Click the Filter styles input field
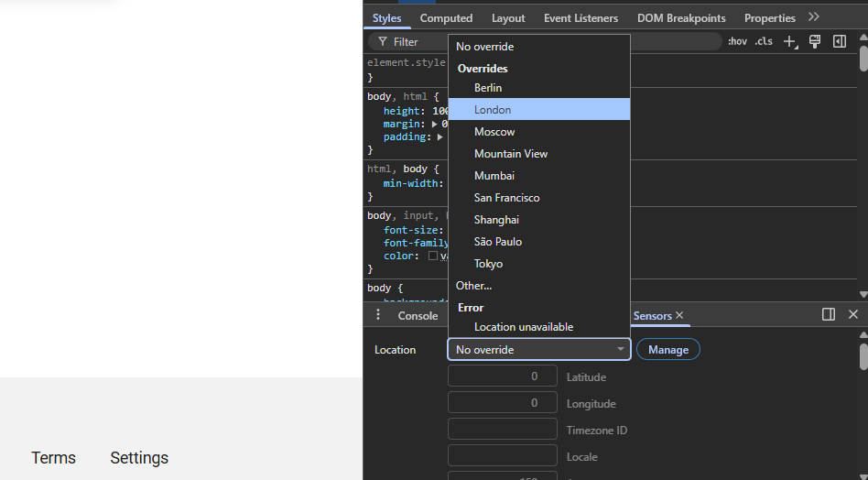Image resolution: width=868 pixels, height=480 pixels. [x=546, y=41]
